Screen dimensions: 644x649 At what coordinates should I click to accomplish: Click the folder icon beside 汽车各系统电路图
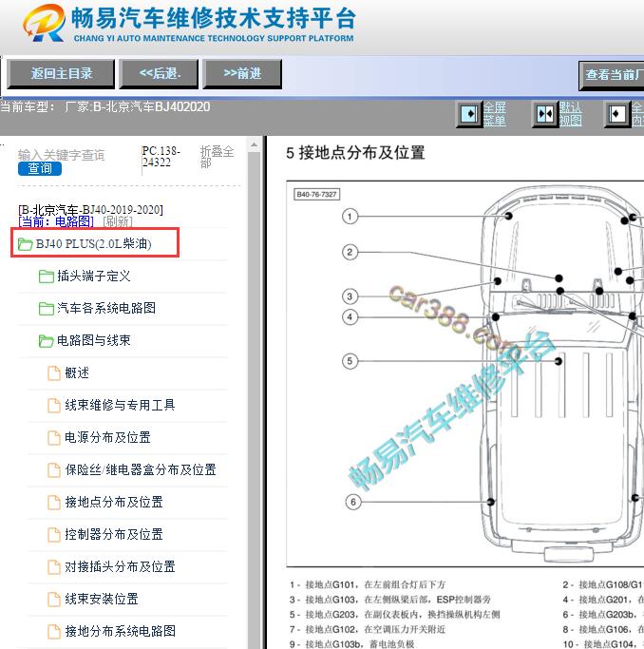click(46, 309)
